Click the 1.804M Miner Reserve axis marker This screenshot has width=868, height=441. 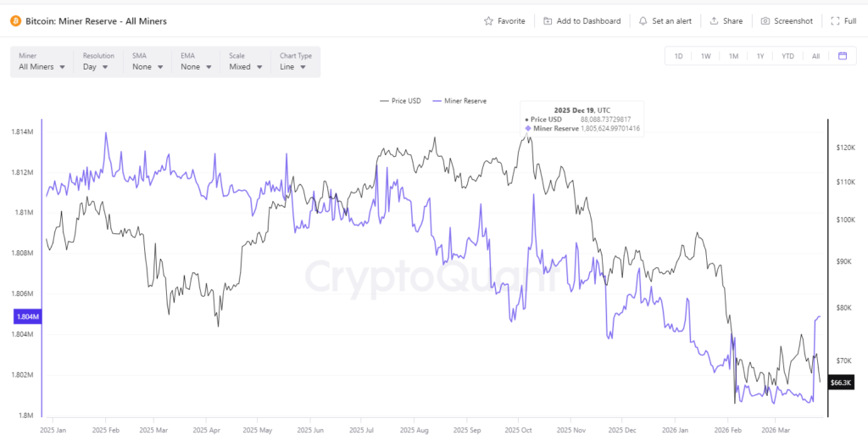tap(27, 317)
